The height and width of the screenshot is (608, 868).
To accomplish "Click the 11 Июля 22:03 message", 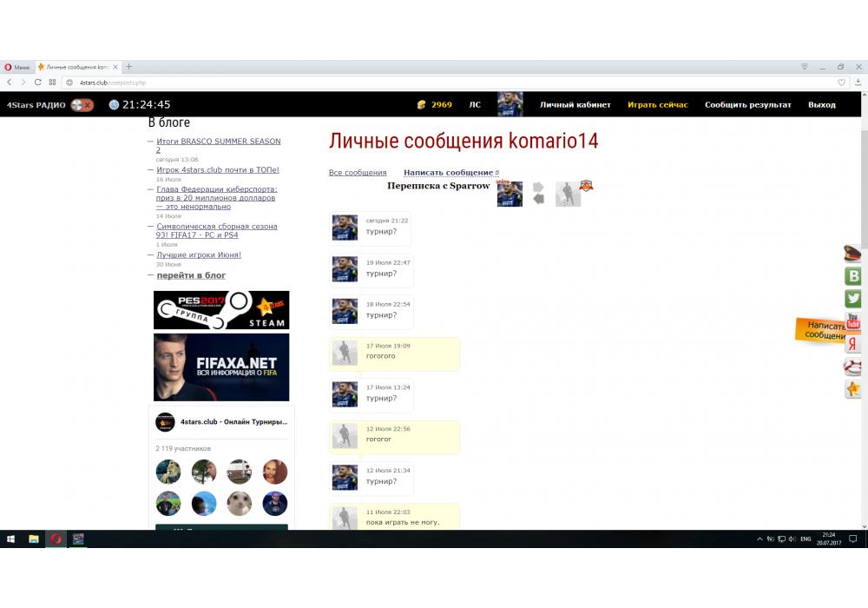I will pyautogui.click(x=395, y=516).
